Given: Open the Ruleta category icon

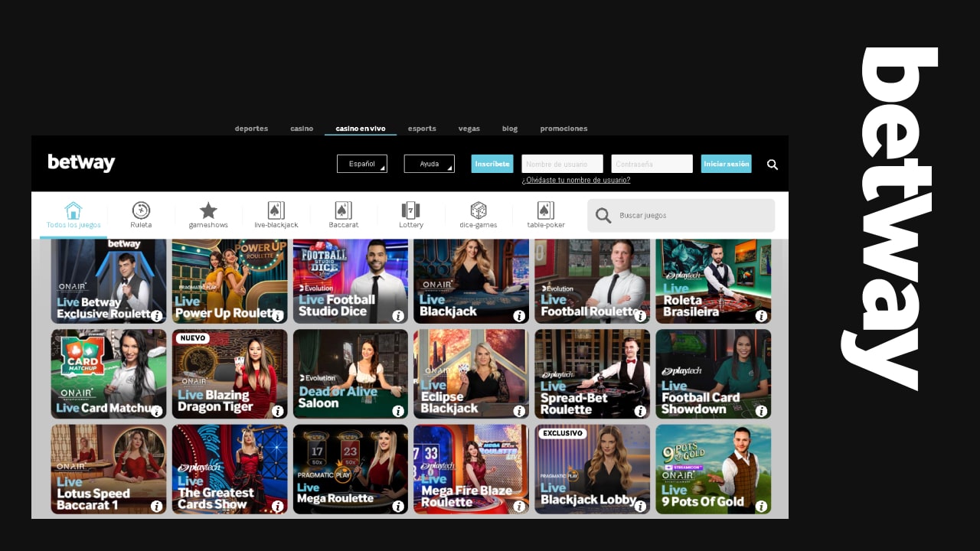Looking at the screenshot, I should [141, 210].
